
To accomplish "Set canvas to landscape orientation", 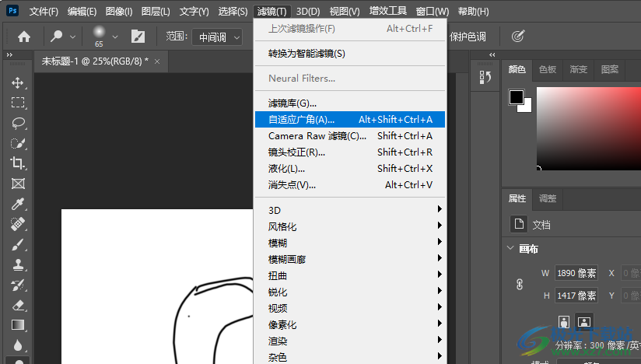I will click(584, 321).
